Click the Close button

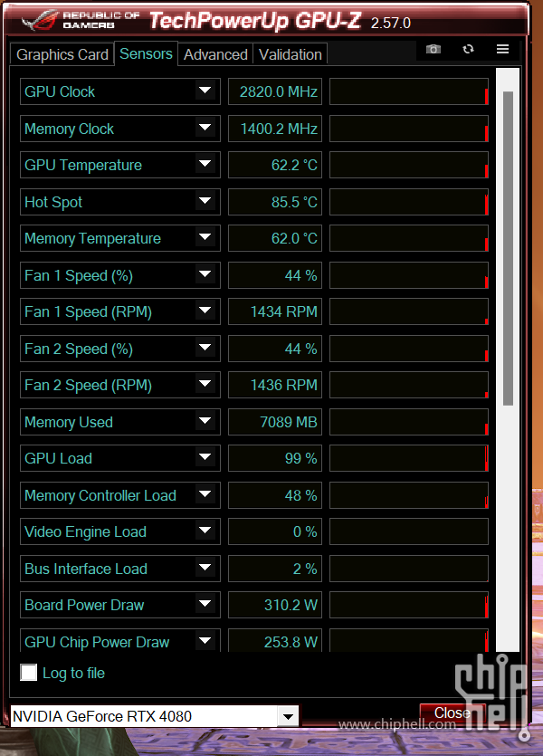pos(452,713)
